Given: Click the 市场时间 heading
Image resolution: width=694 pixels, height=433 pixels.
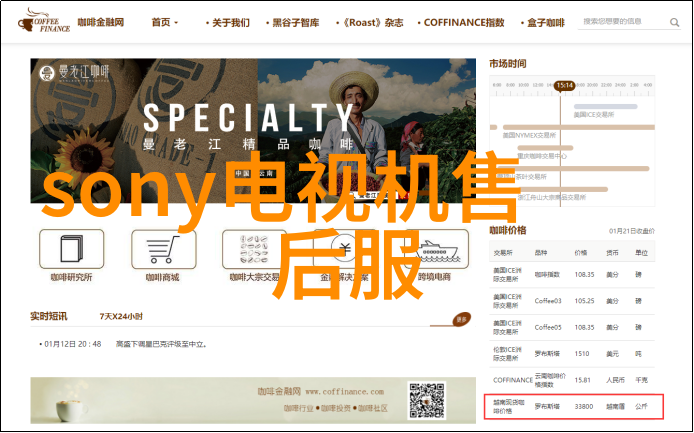Looking at the screenshot, I should pos(508,64).
